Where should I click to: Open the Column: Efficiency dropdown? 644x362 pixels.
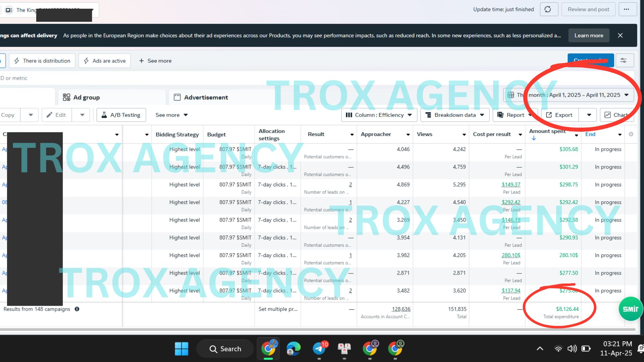pyautogui.click(x=379, y=115)
